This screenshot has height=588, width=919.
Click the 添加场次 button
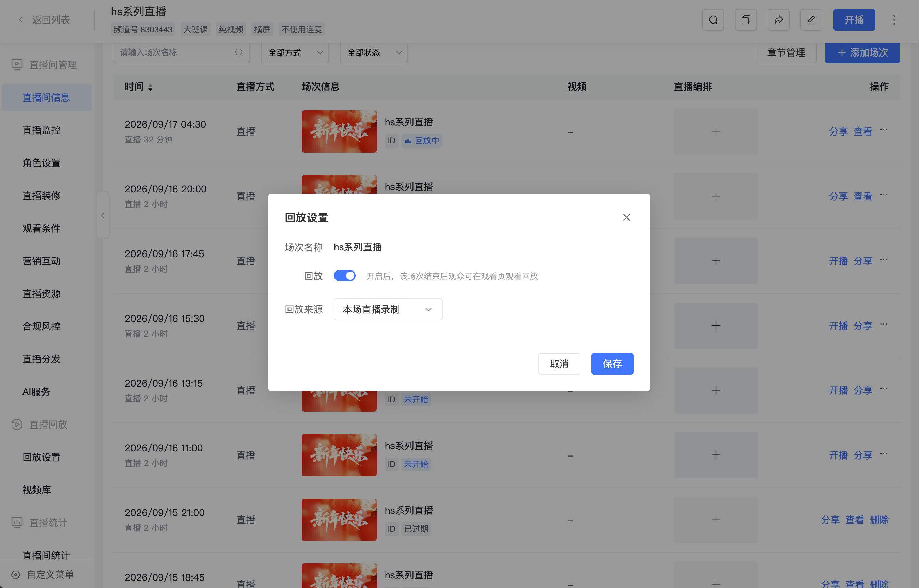pos(862,53)
